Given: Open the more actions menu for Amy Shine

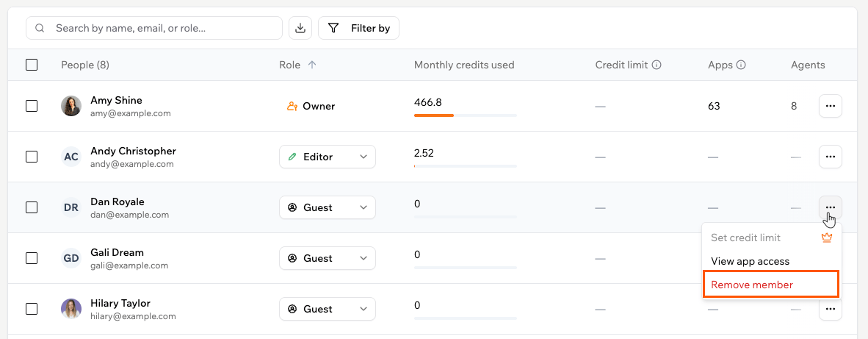Looking at the screenshot, I should (x=831, y=106).
